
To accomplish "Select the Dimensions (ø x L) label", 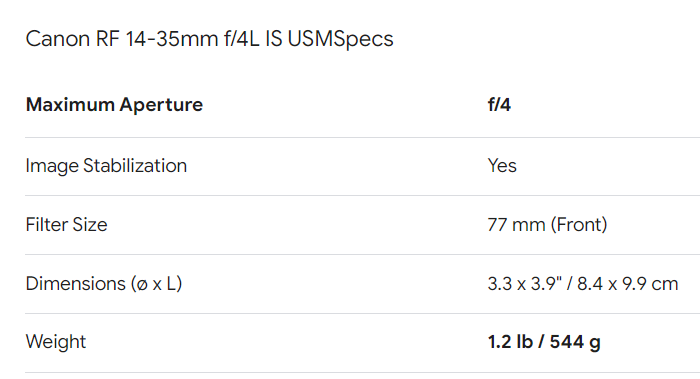I will pyautogui.click(x=104, y=283).
